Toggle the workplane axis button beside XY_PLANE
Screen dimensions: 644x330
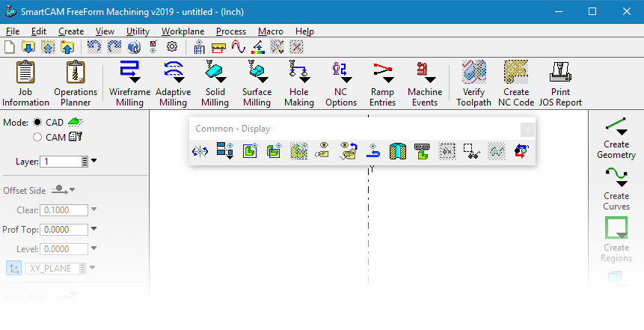[14, 269]
